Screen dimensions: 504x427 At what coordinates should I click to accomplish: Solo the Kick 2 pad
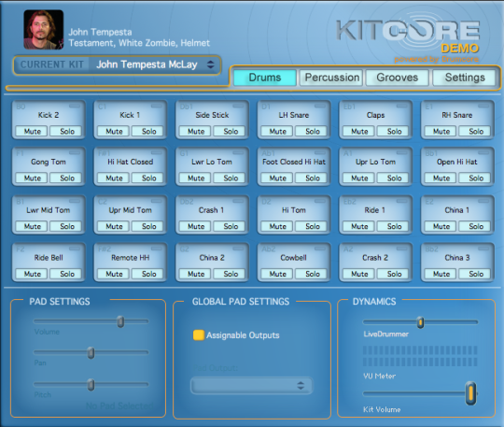point(67,132)
